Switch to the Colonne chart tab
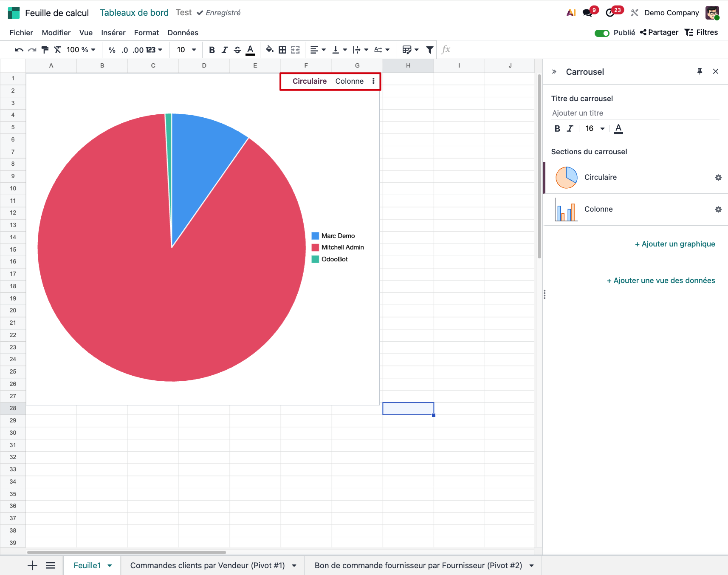 tap(349, 81)
